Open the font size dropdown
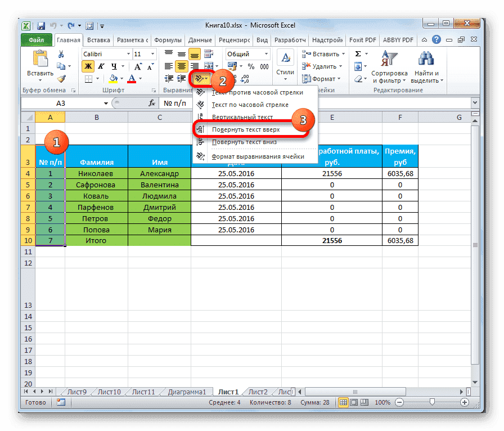The width and height of the screenshot is (504, 431). [152, 54]
